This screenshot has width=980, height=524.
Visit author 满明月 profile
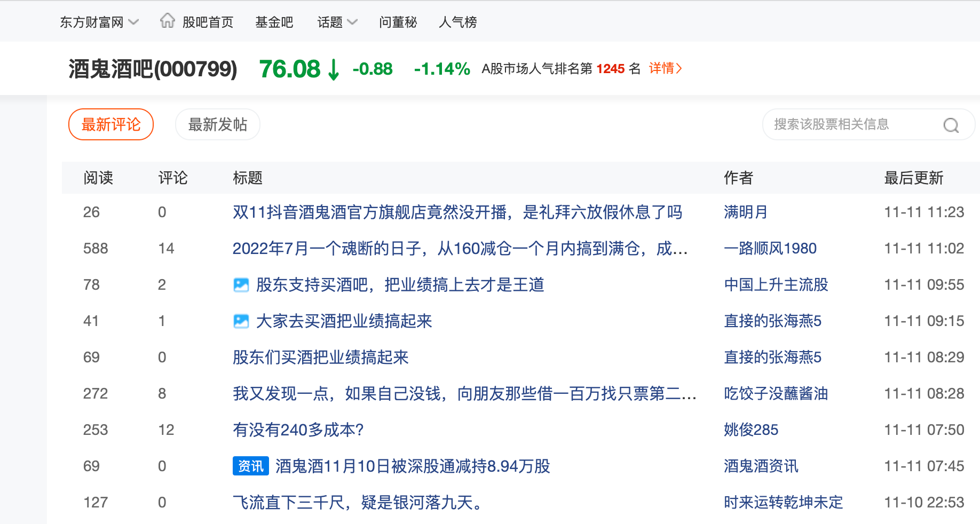click(746, 212)
